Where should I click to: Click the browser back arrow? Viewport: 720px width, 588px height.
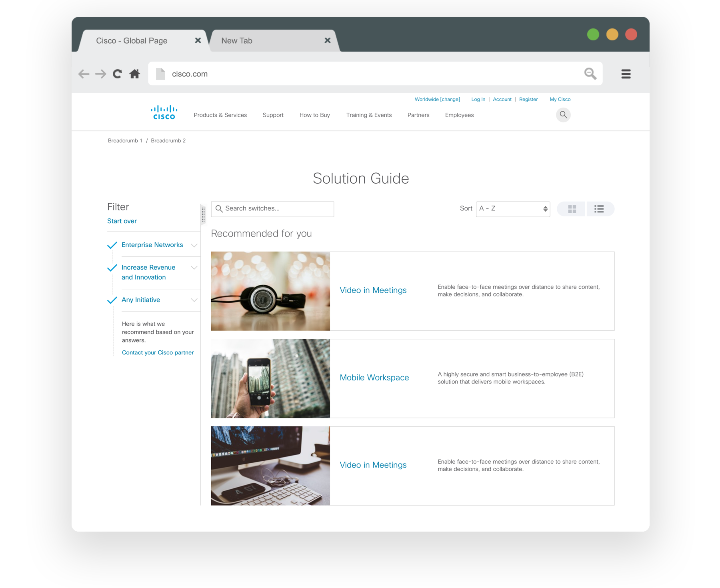(84, 74)
